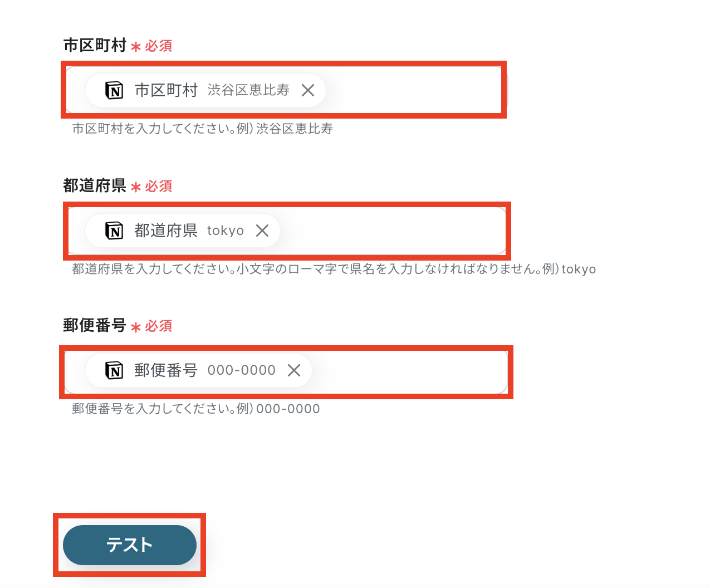
Task: Click the Notion icon in 都道府県 chip
Action: click(114, 231)
